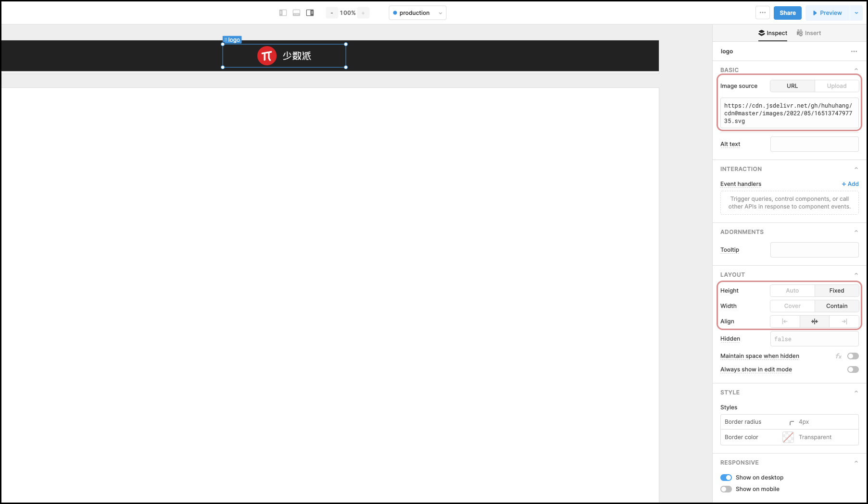
Task: Set Width to Cover
Action: click(x=793, y=306)
